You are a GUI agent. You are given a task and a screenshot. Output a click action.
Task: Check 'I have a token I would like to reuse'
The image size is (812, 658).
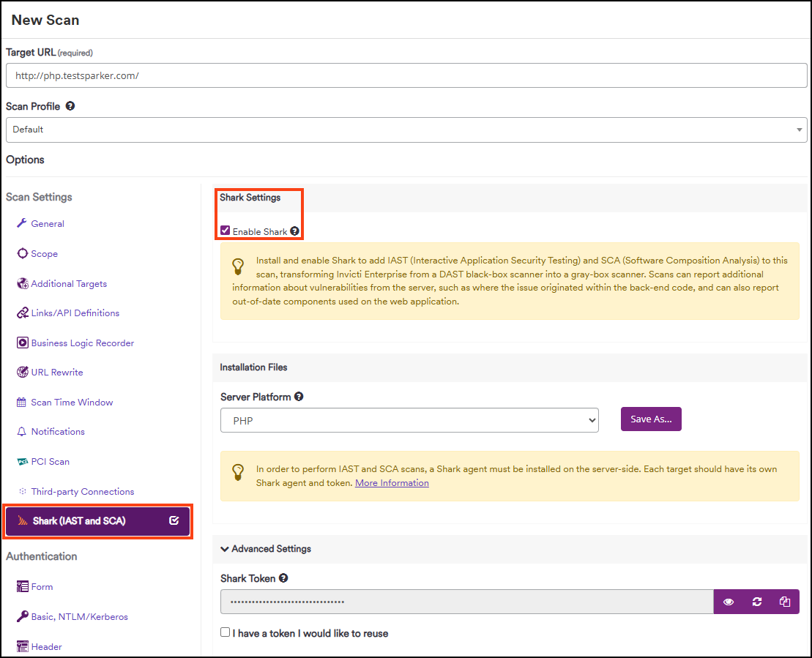226,632
